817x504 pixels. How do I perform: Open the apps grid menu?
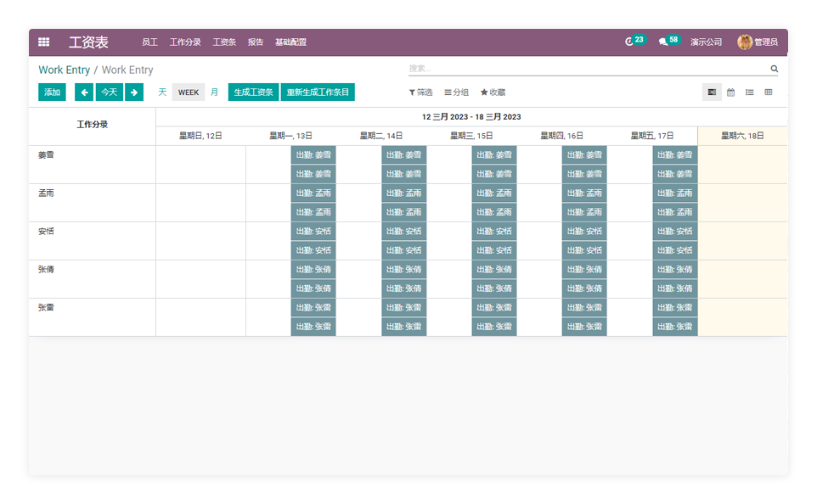tap(44, 42)
